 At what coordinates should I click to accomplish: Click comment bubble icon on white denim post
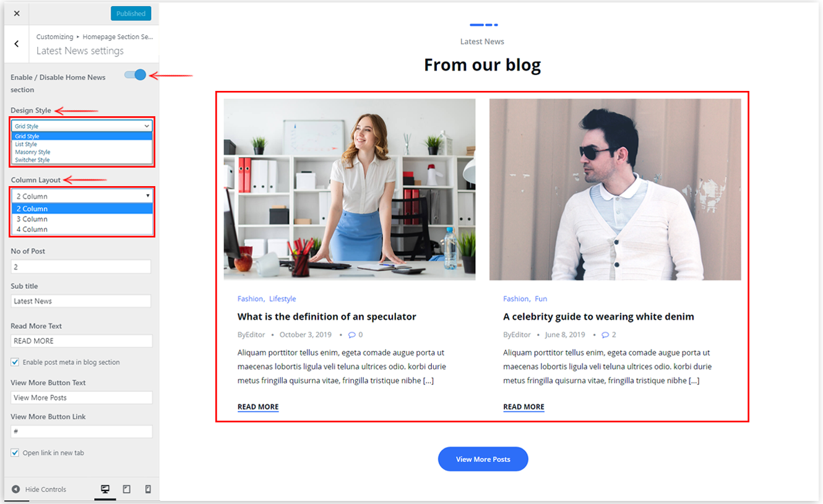[x=605, y=335]
